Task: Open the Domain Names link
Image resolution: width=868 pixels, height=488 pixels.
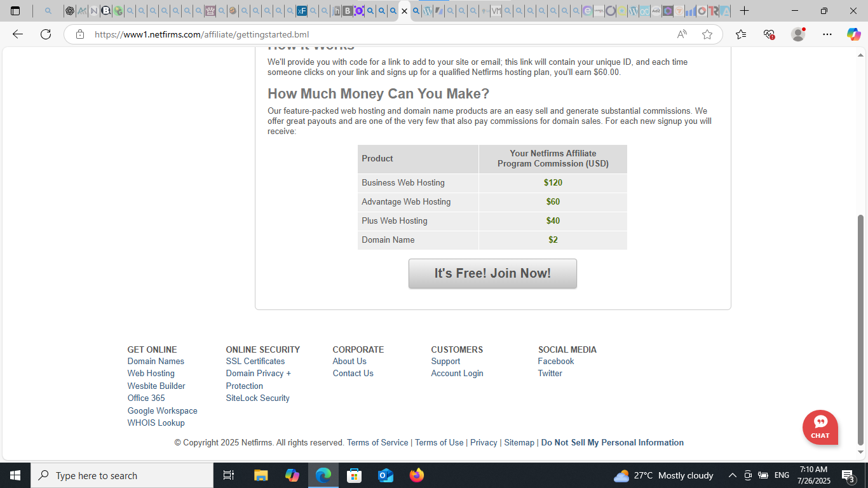Action: (156, 361)
